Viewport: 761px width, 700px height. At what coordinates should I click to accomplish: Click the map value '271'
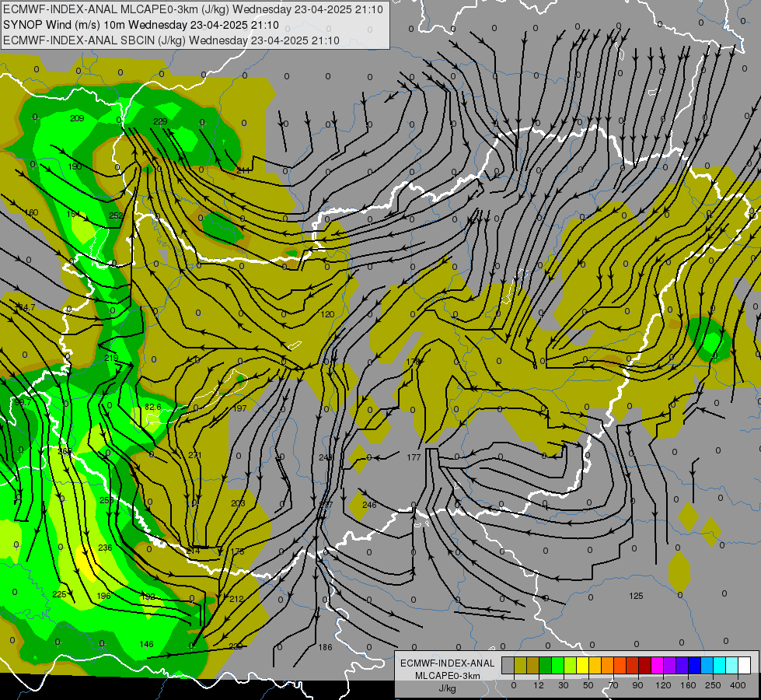195,455
